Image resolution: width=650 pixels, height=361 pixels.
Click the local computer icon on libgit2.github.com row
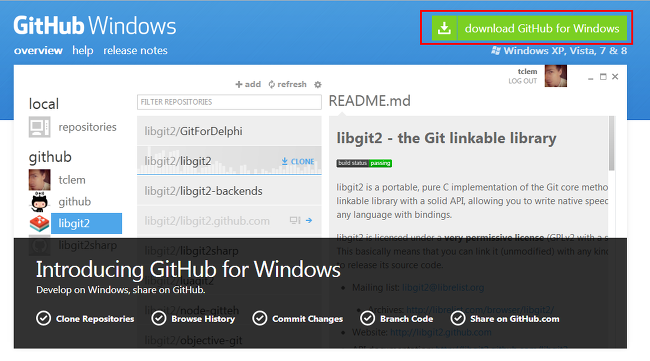[x=295, y=220]
